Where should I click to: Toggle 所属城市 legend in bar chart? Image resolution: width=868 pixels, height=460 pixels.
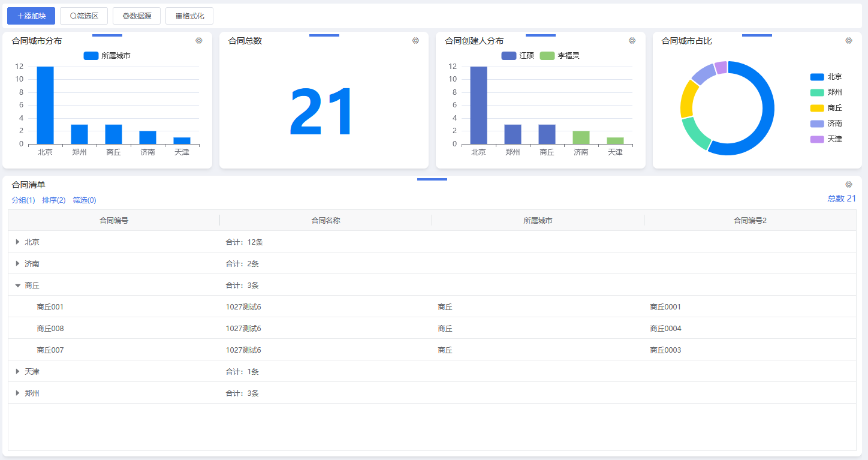107,56
